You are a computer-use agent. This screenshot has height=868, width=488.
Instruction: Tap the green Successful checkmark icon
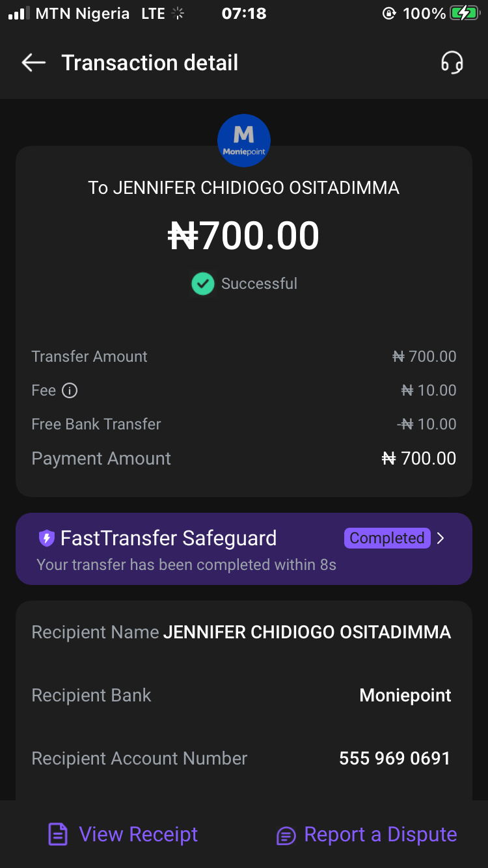click(202, 284)
